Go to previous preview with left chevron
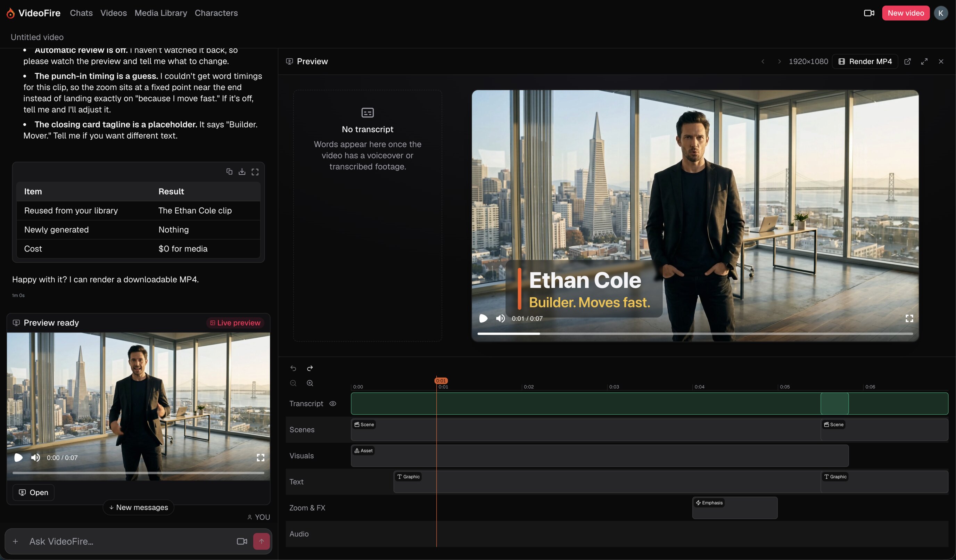Image resolution: width=956 pixels, height=560 pixels. (763, 61)
